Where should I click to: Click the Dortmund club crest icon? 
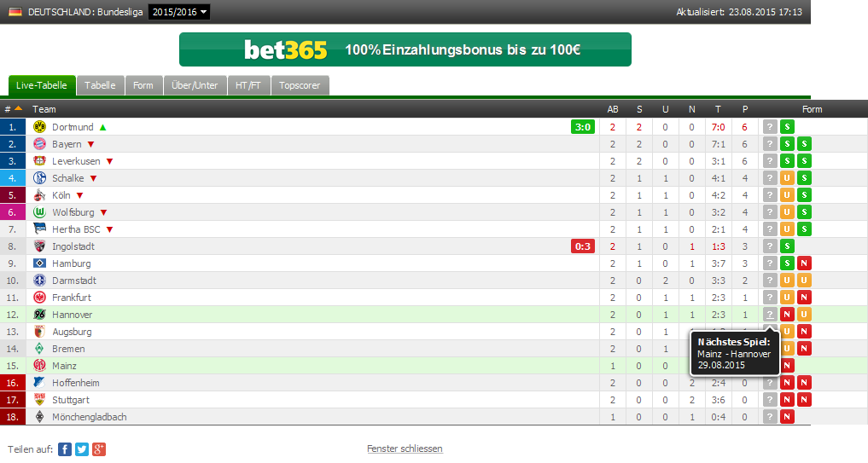coord(38,127)
